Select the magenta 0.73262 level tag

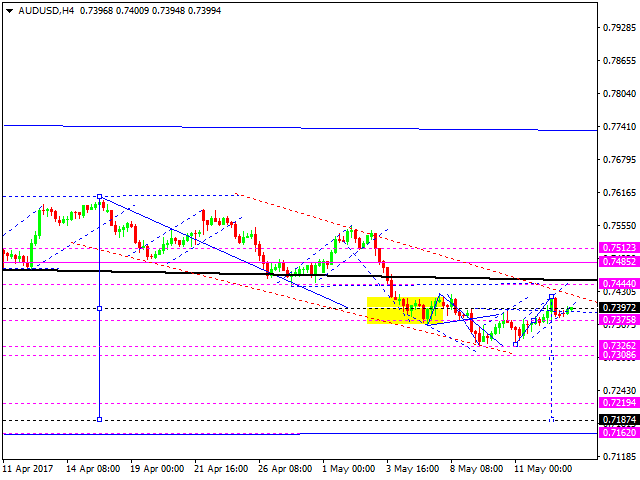619,346
